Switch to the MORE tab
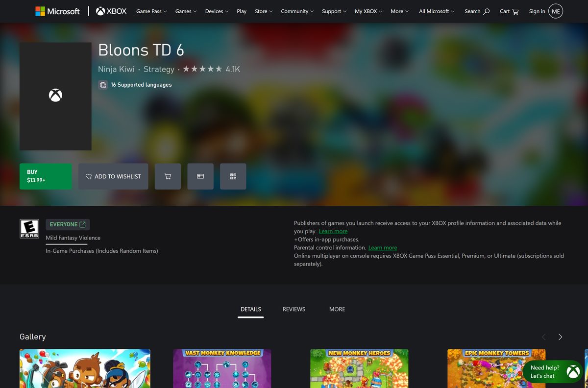This screenshot has height=388, width=588. click(337, 309)
